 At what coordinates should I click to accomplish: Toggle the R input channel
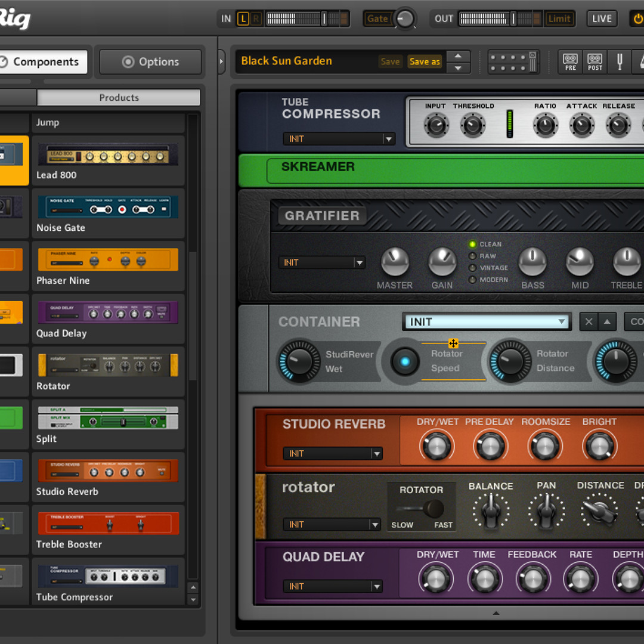[x=256, y=18]
